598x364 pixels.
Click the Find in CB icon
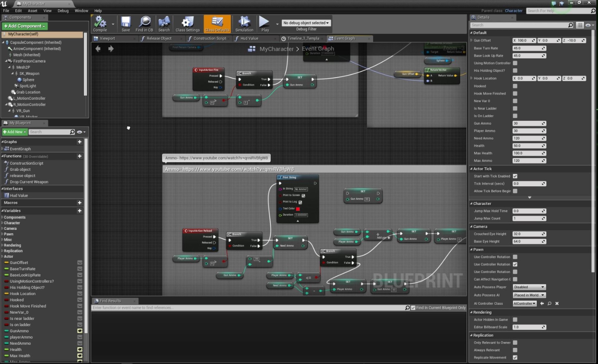(x=144, y=23)
